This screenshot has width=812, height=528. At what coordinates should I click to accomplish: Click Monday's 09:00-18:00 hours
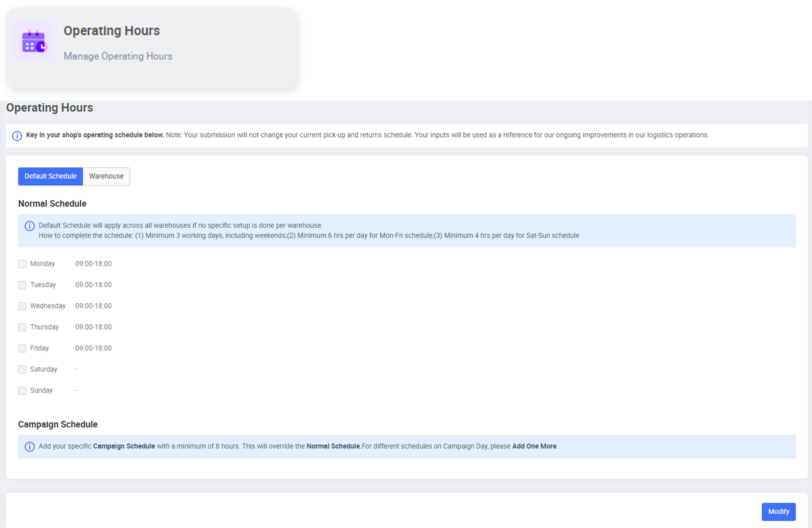click(x=94, y=264)
